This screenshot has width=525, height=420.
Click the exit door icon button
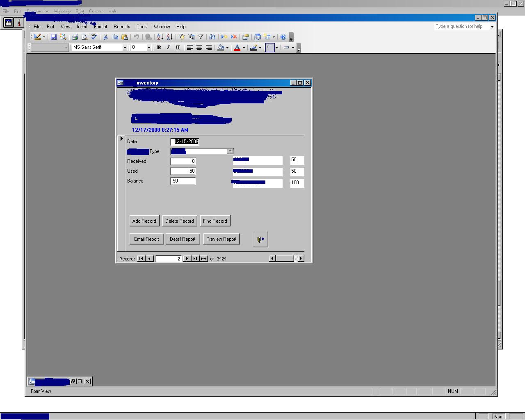[x=260, y=239]
